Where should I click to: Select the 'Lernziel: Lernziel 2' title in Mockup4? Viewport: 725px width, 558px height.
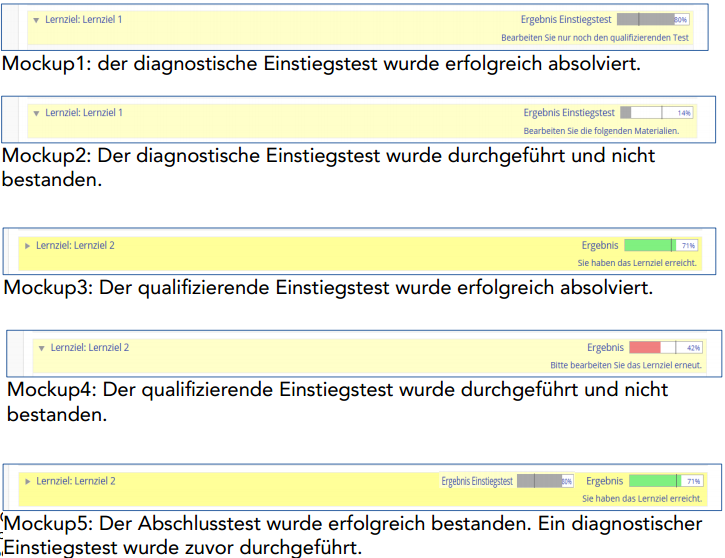pos(90,348)
